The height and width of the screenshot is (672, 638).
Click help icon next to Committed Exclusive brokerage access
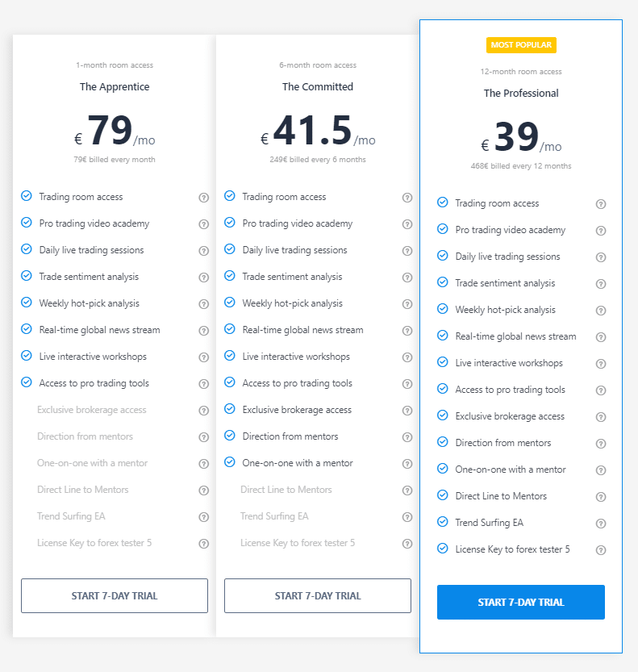pos(407,411)
